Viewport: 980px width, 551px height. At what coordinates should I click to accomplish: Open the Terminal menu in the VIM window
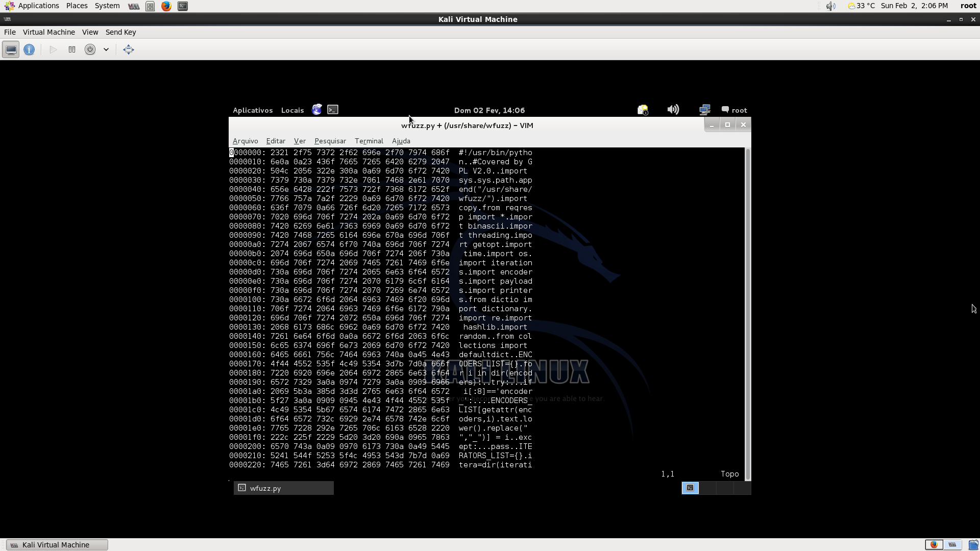click(369, 141)
